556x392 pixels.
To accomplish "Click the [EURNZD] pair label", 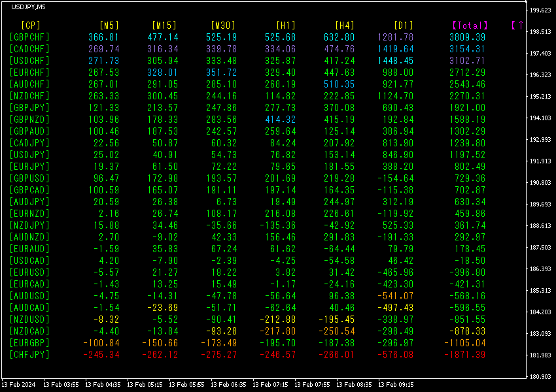I will coord(29,213).
